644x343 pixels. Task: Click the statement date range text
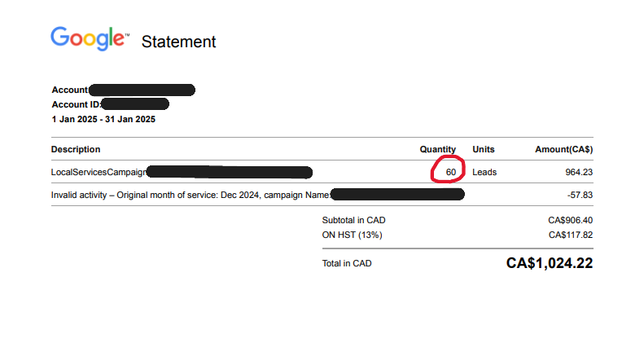(103, 120)
